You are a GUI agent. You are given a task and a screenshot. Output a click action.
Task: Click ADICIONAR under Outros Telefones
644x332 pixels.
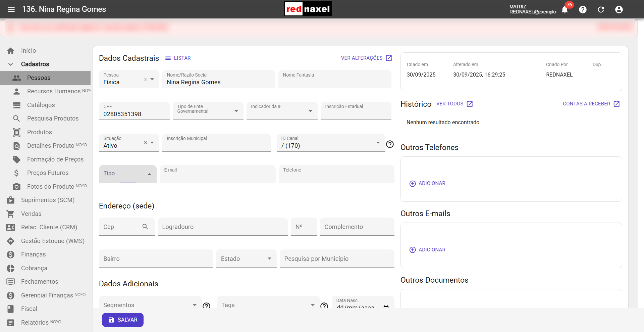click(427, 183)
